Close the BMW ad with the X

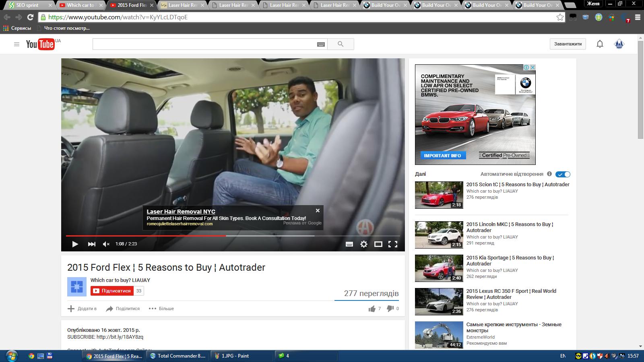coord(532,68)
